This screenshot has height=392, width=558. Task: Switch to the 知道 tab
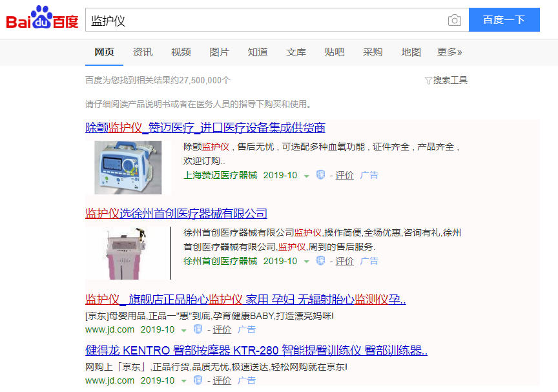click(x=258, y=52)
